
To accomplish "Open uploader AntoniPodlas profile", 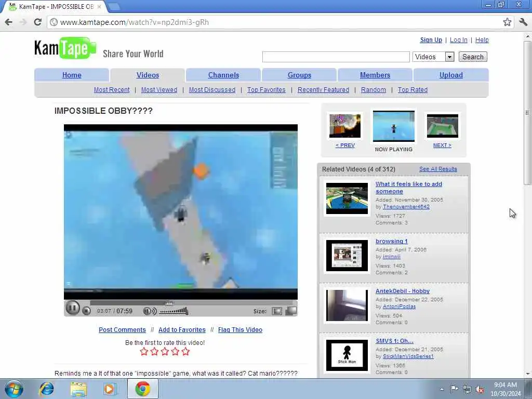I will click(399, 306).
